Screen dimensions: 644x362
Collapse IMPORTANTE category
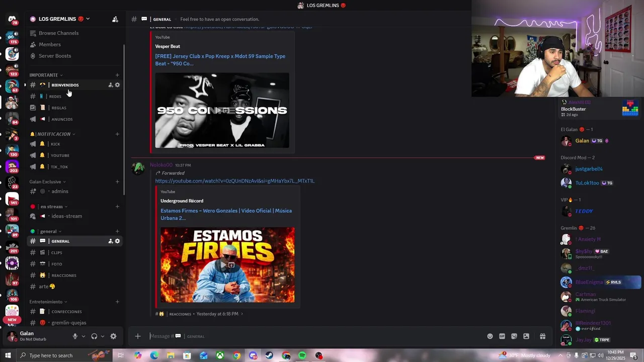click(x=46, y=75)
